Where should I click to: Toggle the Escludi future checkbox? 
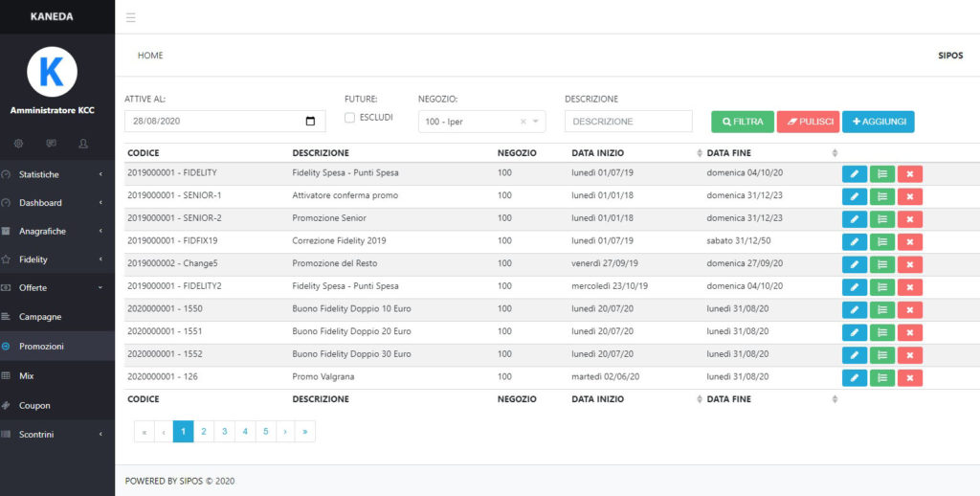click(350, 118)
